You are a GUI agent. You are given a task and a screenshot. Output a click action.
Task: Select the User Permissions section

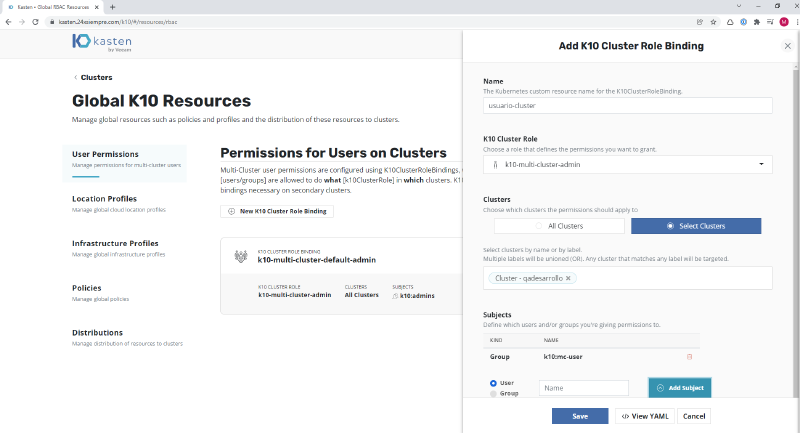(x=124, y=163)
